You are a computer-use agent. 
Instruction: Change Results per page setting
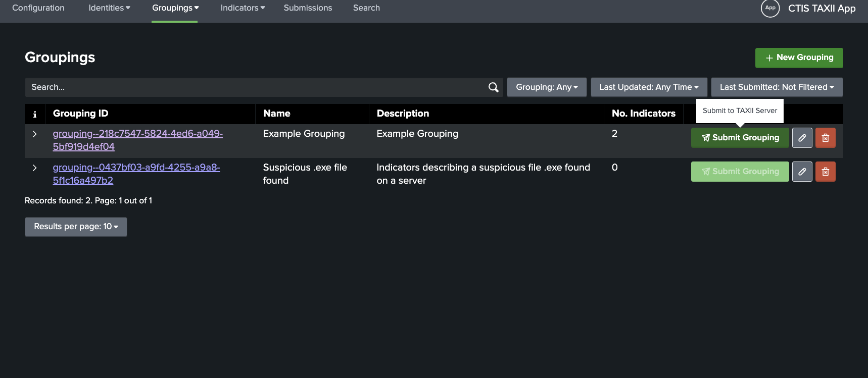(76, 227)
